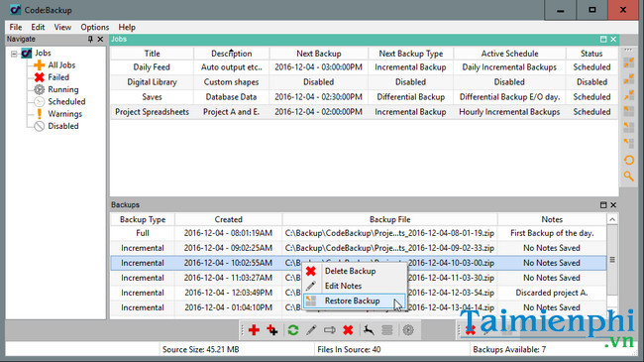Click 'First Backup of the day.' note
Screen dimensions: 644x362
[x=552, y=233]
